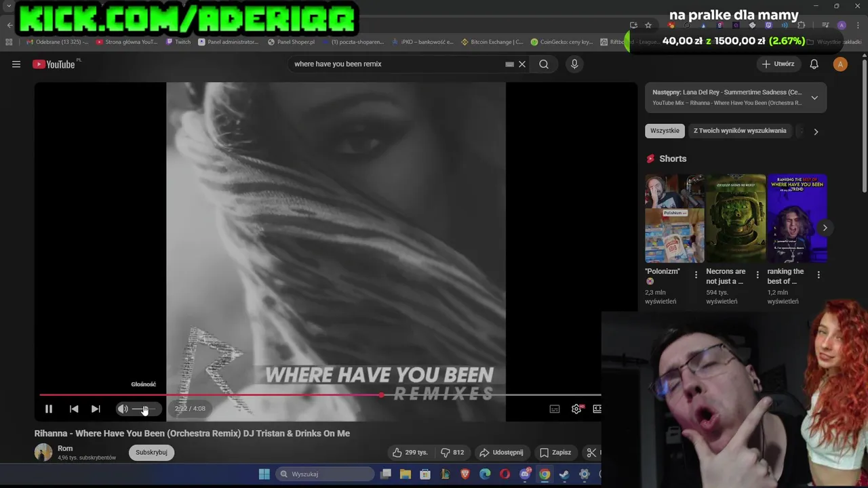Click the Utwórz create button
The image size is (868, 488).
pyautogui.click(x=778, y=64)
